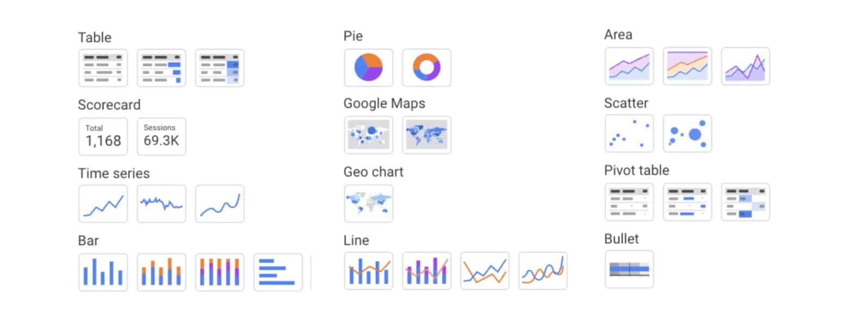Select the Sessions 69.3K compact scorecard
The height and width of the screenshot is (319, 868).
[x=162, y=137]
